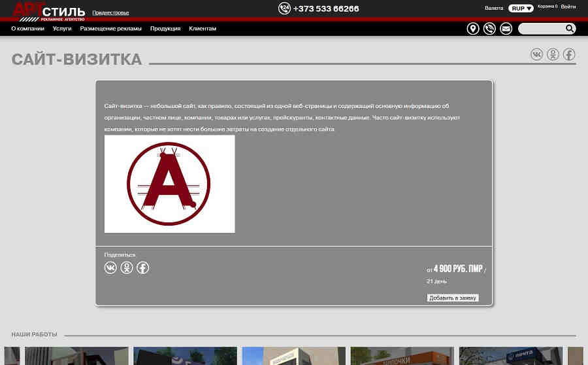The height and width of the screenshot is (365, 588).
Task: Share via VK icon beside page title
Action: coord(536,54)
